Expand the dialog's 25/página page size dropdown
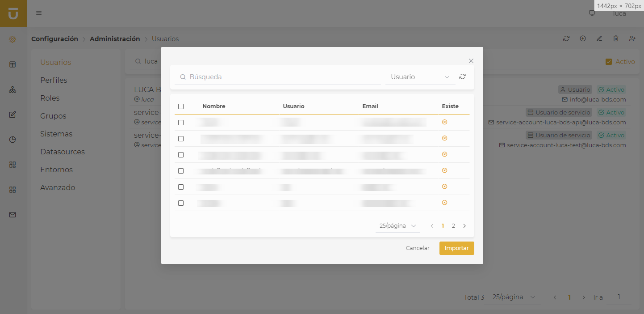This screenshot has height=314, width=644. pos(397,226)
